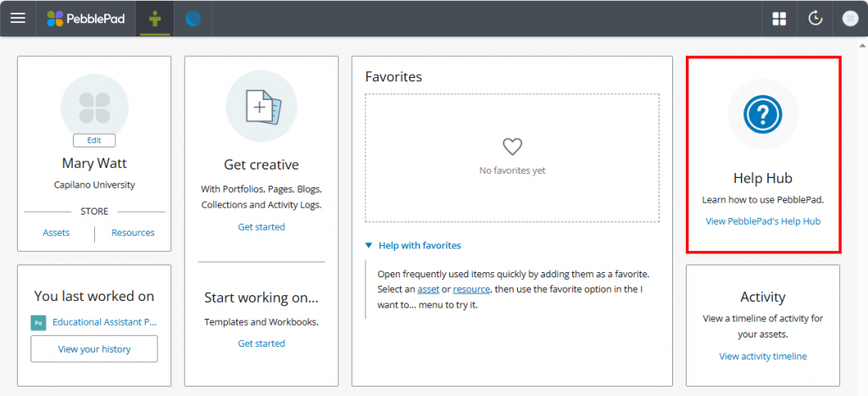Click the Favorites heading
Viewport: 868px width, 396px height.
393,76
